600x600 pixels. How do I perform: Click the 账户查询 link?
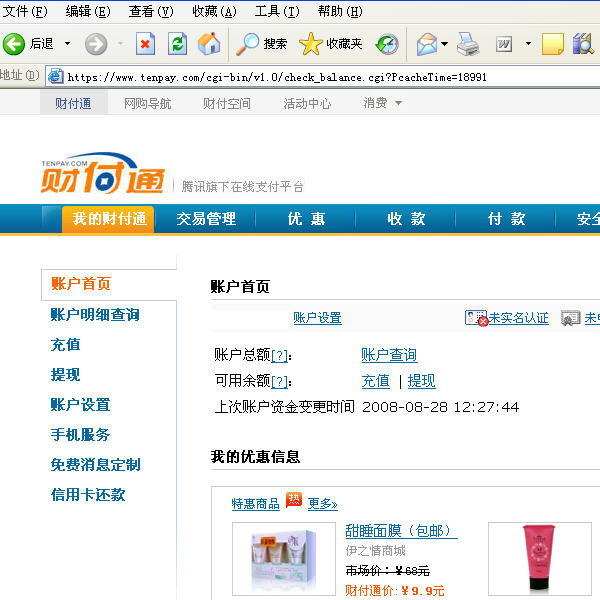(x=389, y=355)
